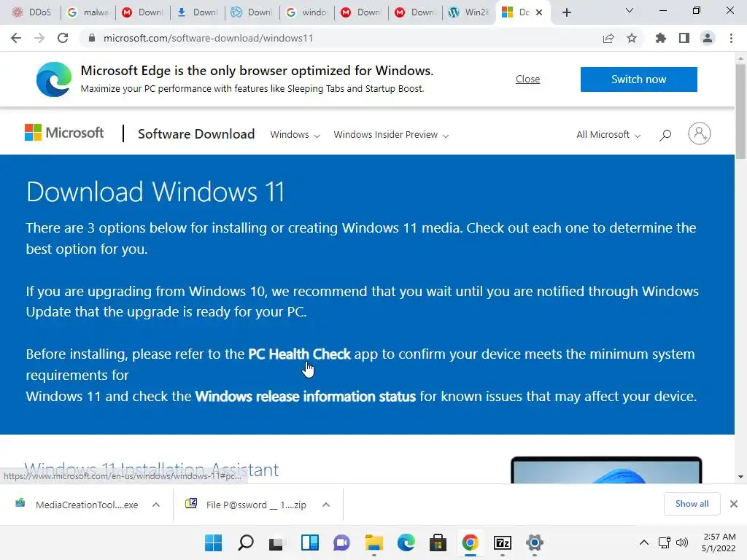
Task: Open the PC Health Check link
Action: (299, 354)
